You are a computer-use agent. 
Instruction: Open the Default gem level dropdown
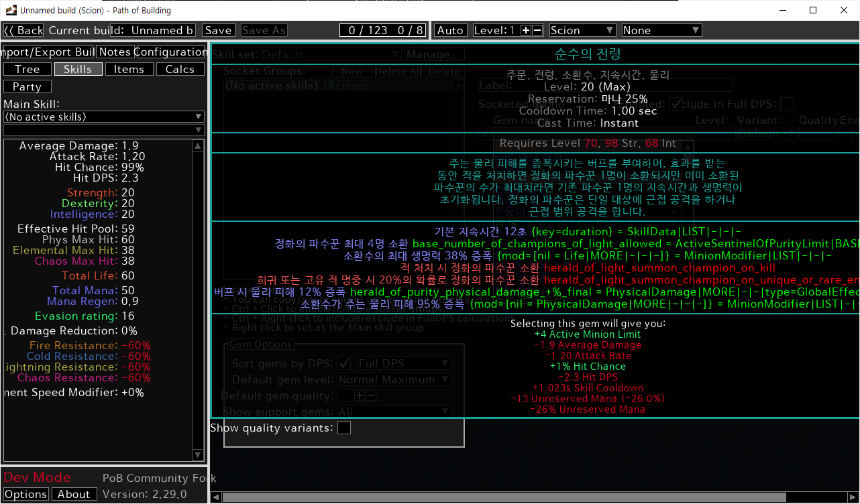pos(394,379)
